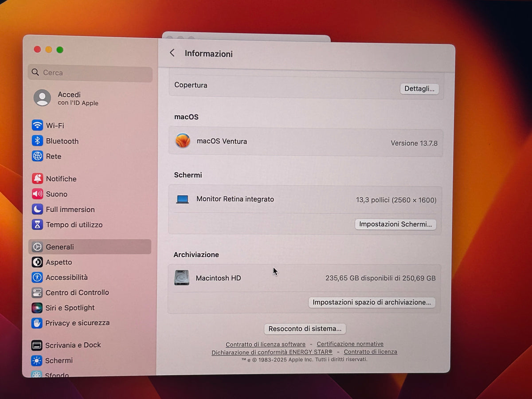The image size is (532, 399).
Task: Click the Informazioni page title
Action: [209, 54]
